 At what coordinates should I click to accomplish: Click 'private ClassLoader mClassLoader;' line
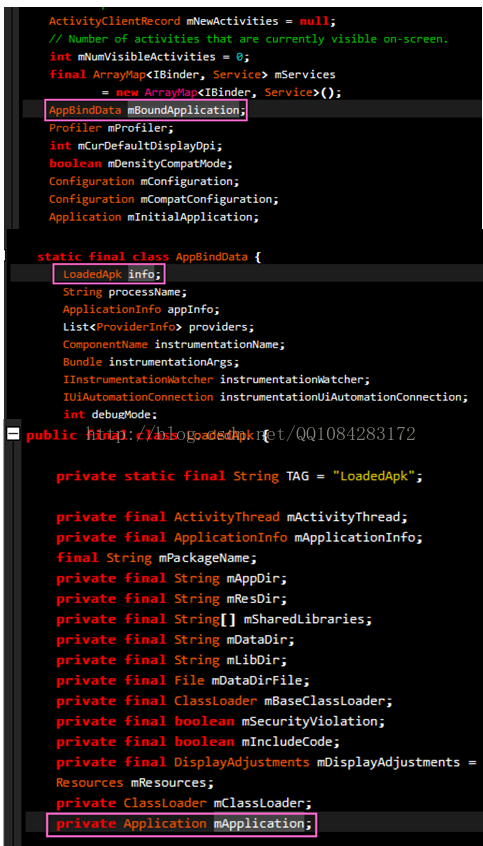[x=183, y=803]
